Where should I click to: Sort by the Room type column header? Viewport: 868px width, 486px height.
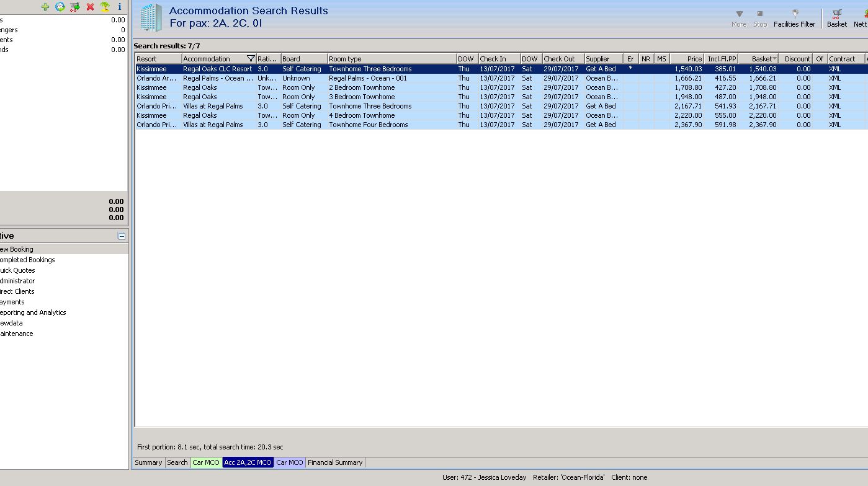[392, 59]
